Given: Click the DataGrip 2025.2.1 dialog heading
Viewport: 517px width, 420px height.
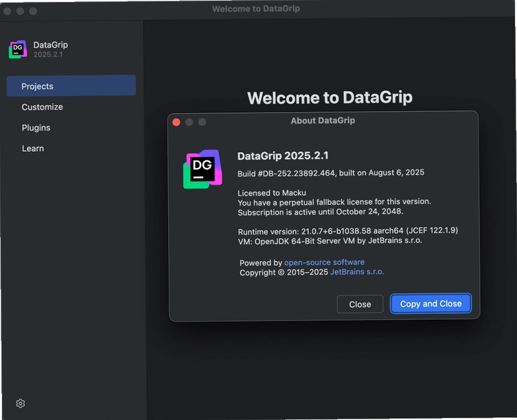Looking at the screenshot, I should pos(283,156).
